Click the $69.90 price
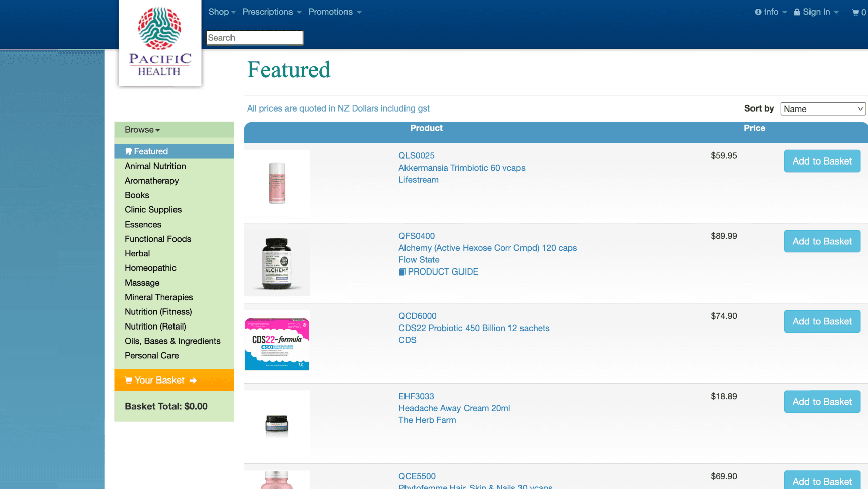This screenshot has width=868, height=489. pos(724,477)
